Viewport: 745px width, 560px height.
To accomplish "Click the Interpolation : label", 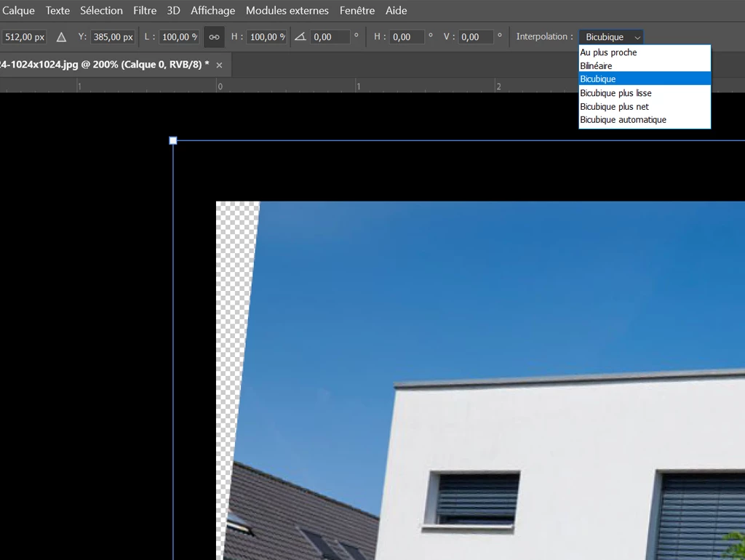I will click(544, 36).
